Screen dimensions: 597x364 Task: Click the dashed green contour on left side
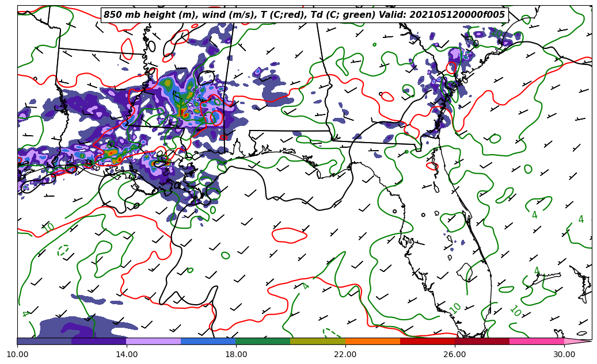tap(63, 251)
